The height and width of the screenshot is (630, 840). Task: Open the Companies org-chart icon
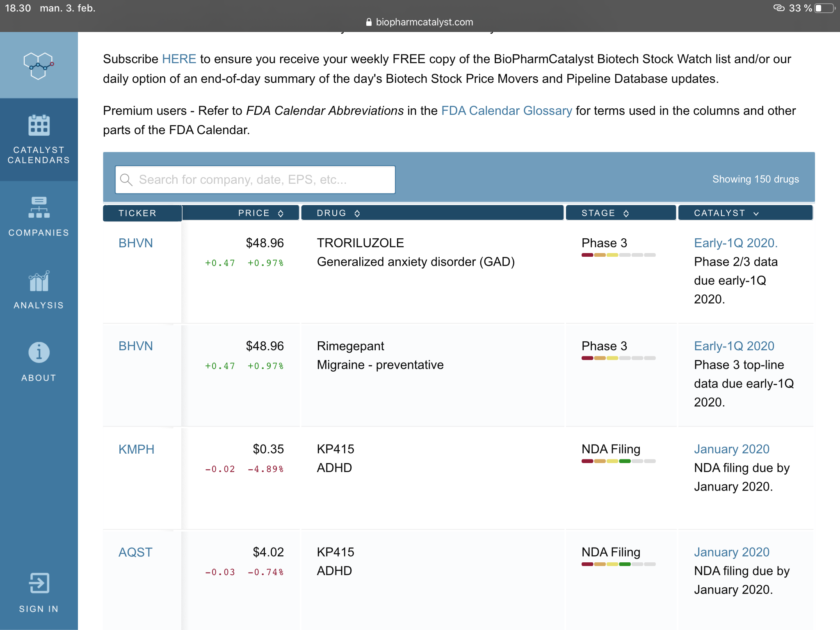coord(39,207)
